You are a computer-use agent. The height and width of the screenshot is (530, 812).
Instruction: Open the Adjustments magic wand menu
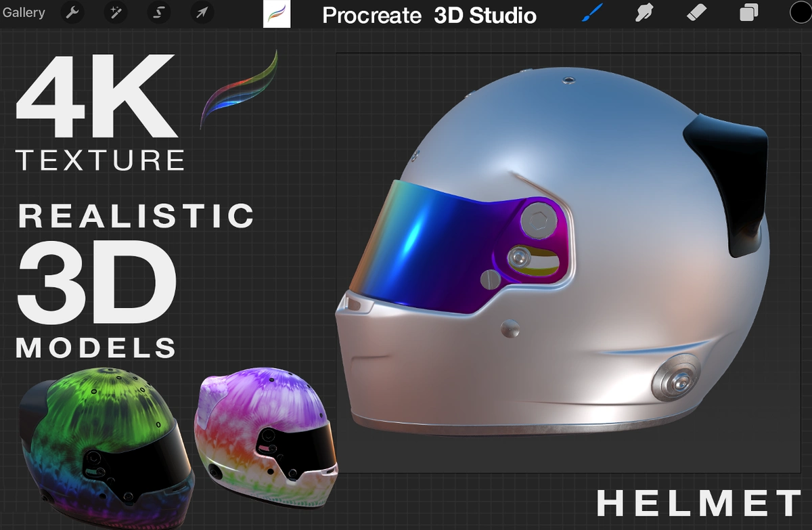[x=115, y=13]
